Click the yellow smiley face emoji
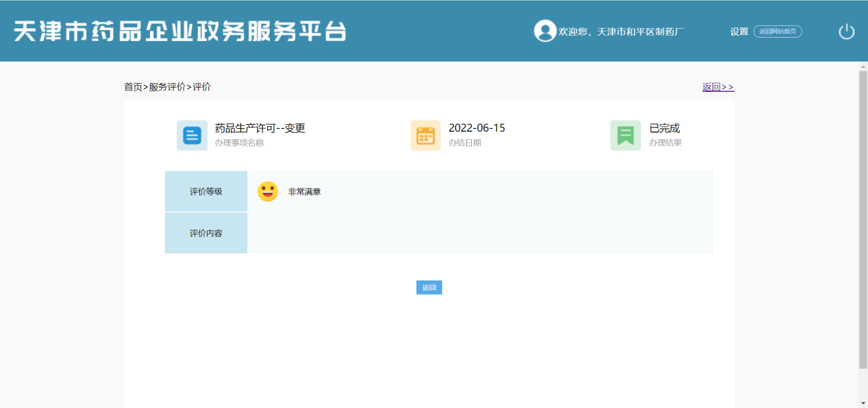The width and height of the screenshot is (868, 408). 268,191
